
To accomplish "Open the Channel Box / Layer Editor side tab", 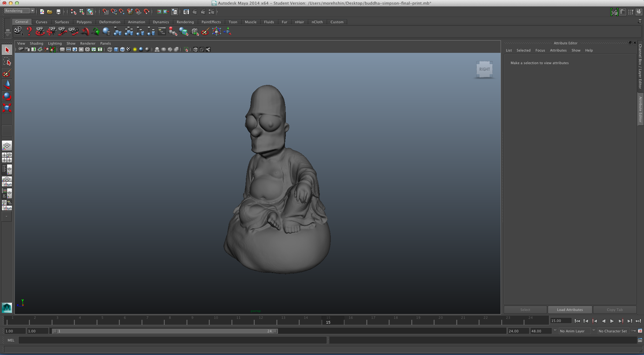I will tap(640, 67).
